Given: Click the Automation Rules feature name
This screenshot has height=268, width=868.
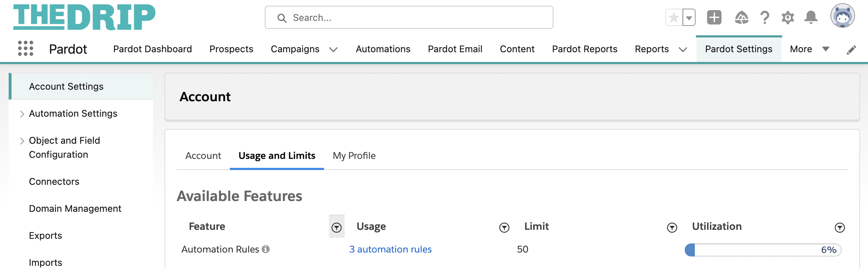Looking at the screenshot, I should click(x=220, y=249).
